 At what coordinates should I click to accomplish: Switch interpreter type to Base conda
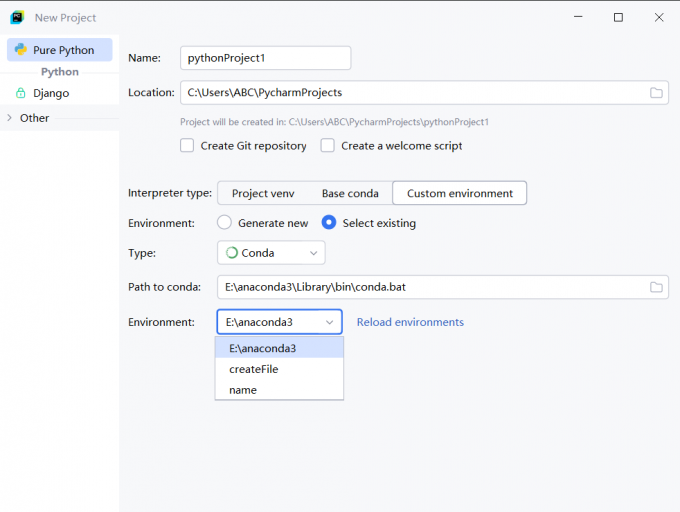tap(350, 193)
